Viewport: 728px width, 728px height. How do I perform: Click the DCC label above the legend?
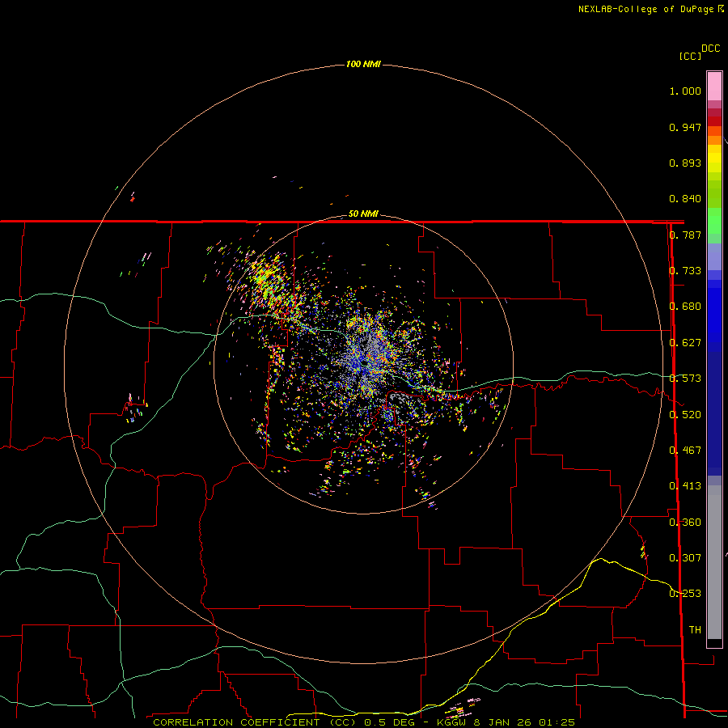(x=710, y=49)
